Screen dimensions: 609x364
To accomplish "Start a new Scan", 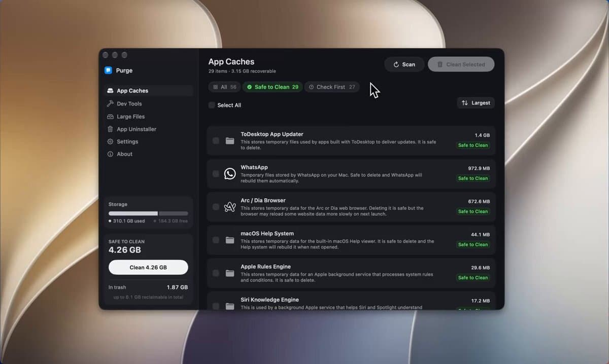I will [404, 64].
